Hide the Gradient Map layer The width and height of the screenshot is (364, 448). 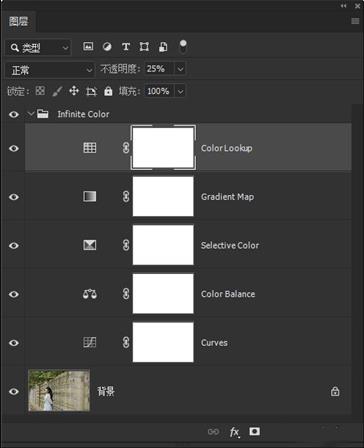(14, 197)
